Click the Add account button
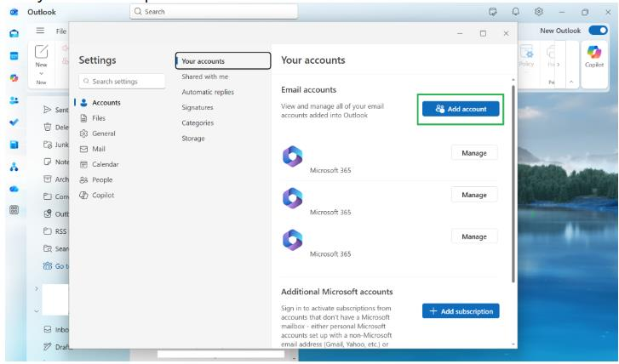 (x=461, y=109)
